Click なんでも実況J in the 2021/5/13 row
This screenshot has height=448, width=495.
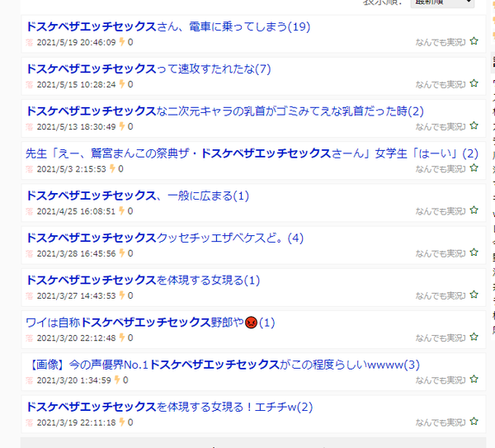[x=441, y=127]
